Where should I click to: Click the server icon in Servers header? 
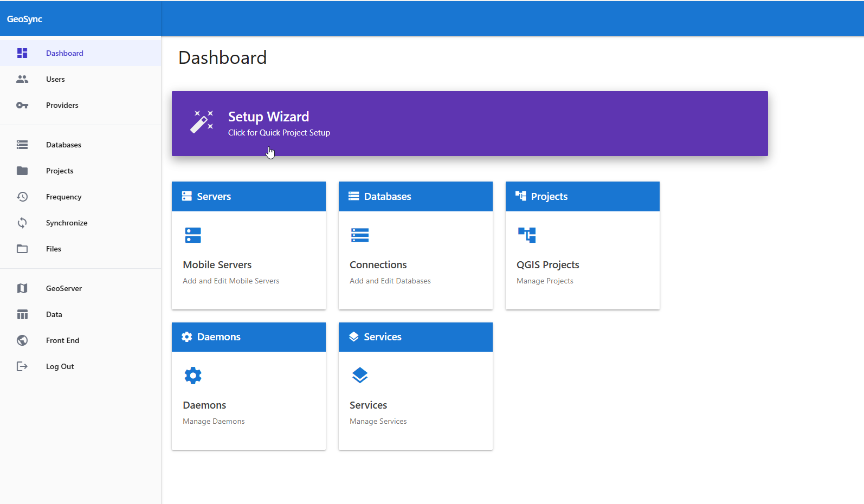tap(187, 196)
